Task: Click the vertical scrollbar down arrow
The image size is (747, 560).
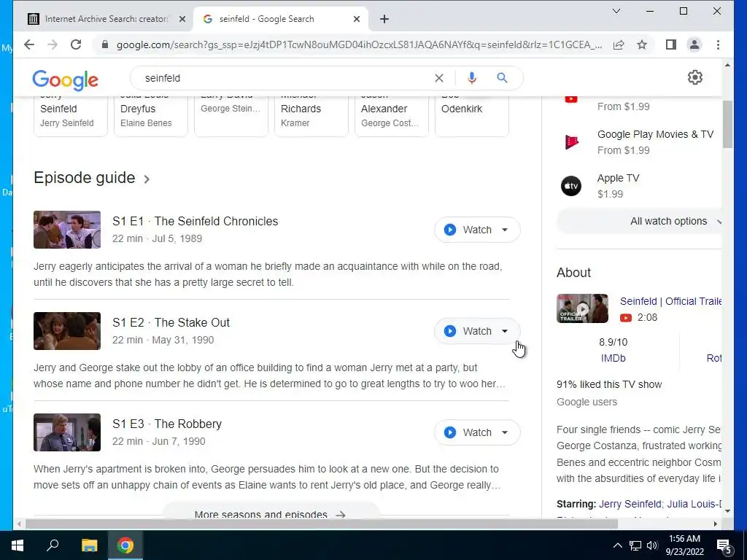Action: pyautogui.click(x=727, y=511)
